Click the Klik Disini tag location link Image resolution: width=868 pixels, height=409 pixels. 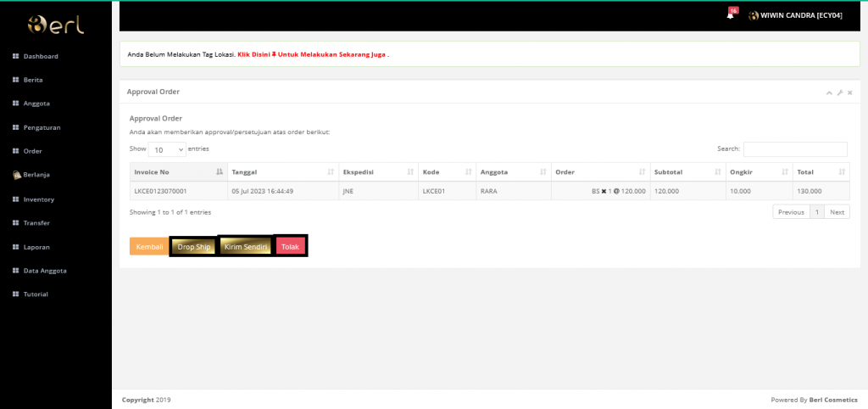click(312, 54)
